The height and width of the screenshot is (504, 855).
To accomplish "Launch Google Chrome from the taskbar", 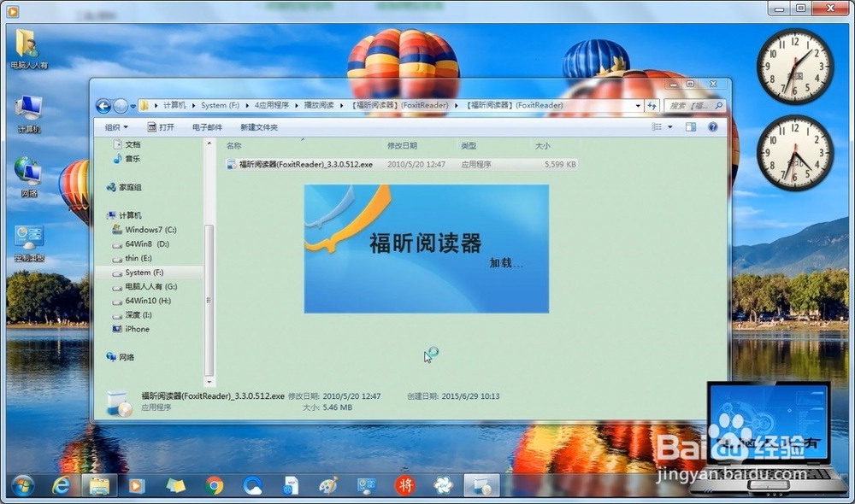I will point(214,485).
